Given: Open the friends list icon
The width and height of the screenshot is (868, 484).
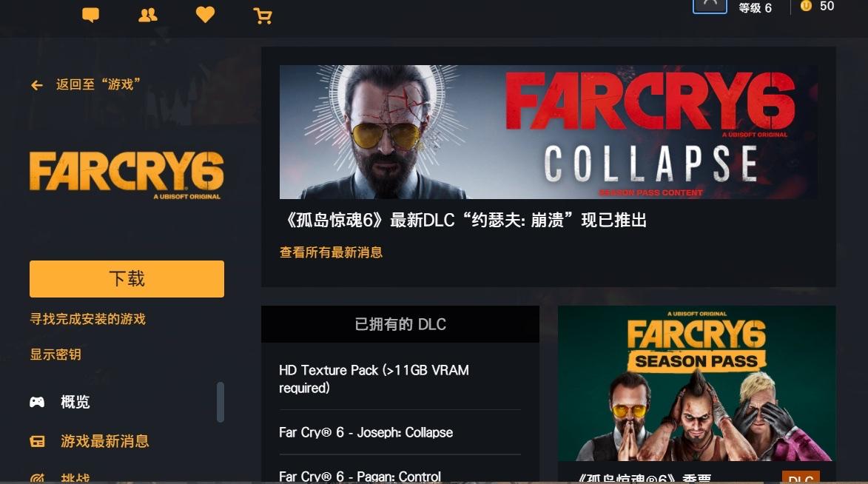Looking at the screenshot, I should click(x=148, y=15).
